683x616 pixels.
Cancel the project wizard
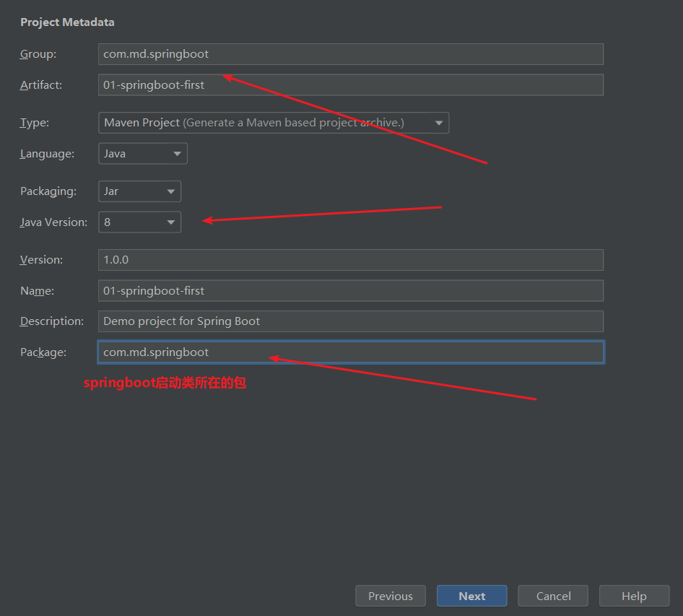point(553,596)
